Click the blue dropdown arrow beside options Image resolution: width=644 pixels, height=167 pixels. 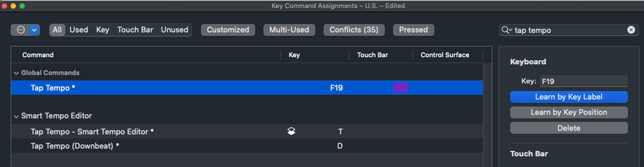[x=34, y=30]
